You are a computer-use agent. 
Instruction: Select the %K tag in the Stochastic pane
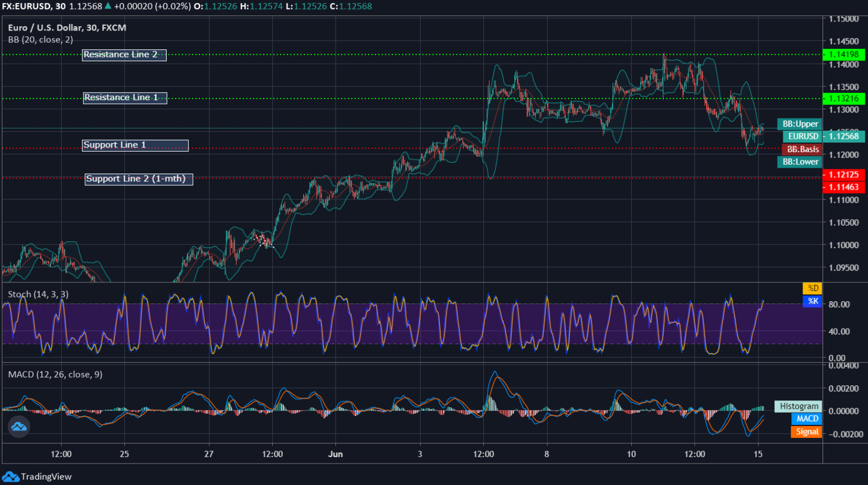coord(812,302)
